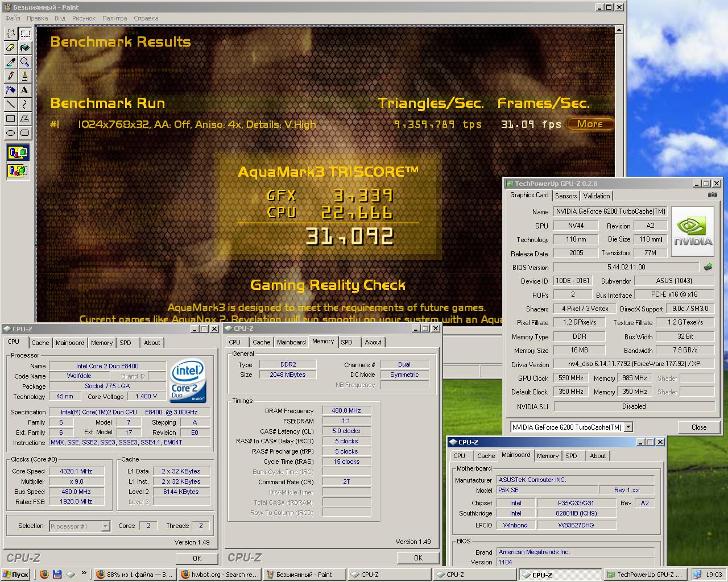The image size is (728, 582).
Task: Click the Пуск start button
Action: pyautogui.click(x=15, y=575)
